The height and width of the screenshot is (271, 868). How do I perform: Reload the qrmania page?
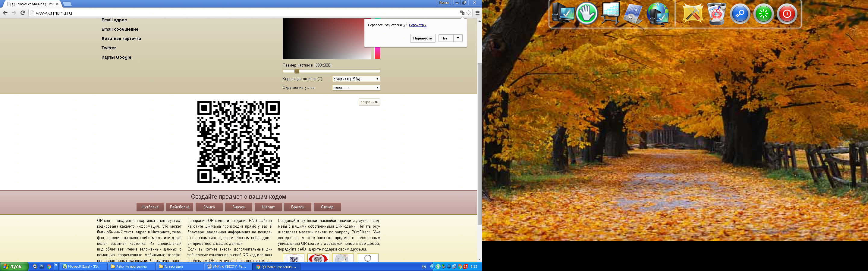click(23, 13)
